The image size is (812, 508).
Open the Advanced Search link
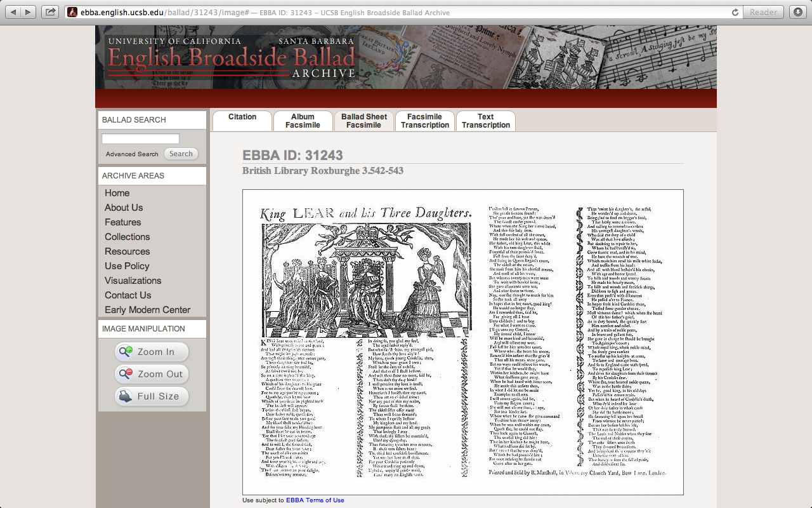(x=132, y=154)
